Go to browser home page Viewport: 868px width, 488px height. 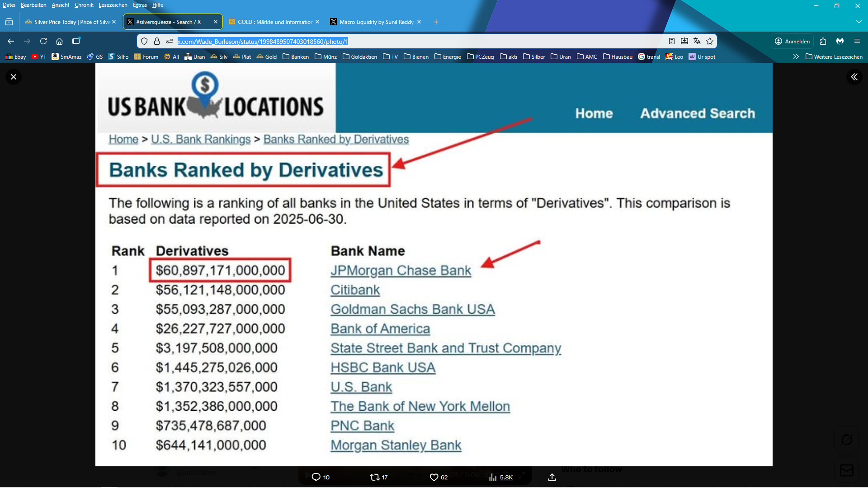59,41
